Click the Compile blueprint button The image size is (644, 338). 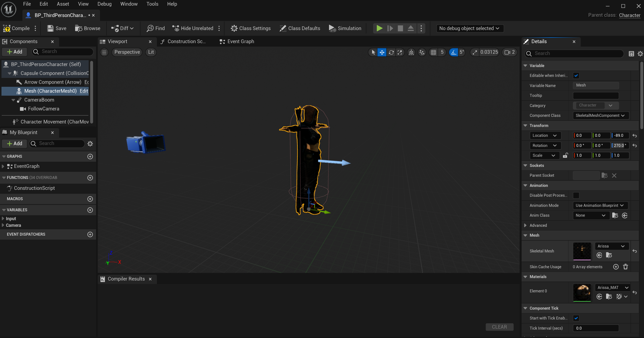pyautogui.click(x=17, y=28)
